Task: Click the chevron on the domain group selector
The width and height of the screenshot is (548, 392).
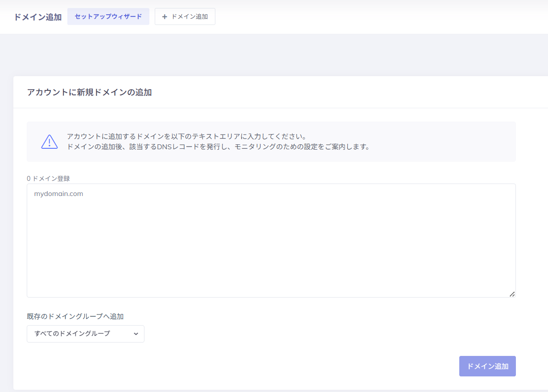Action: 136,334
